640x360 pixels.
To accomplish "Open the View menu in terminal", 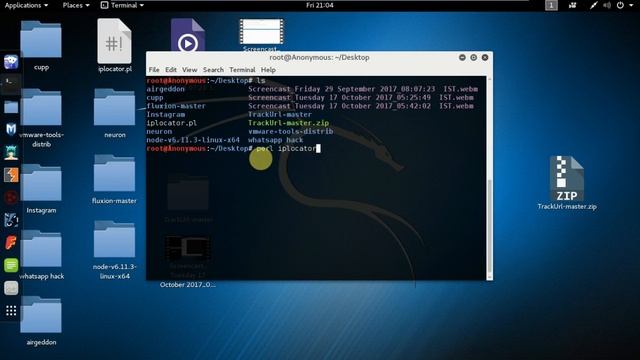I will click(x=189, y=70).
